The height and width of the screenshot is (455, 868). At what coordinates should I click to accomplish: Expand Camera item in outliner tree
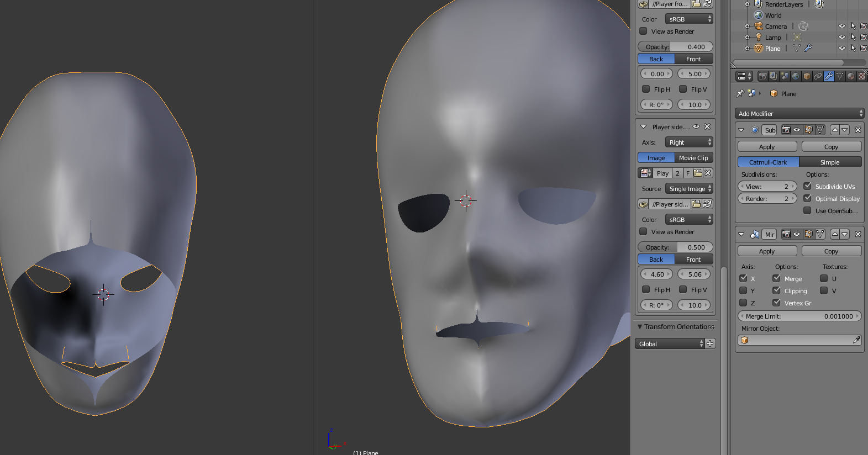click(747, 26)
